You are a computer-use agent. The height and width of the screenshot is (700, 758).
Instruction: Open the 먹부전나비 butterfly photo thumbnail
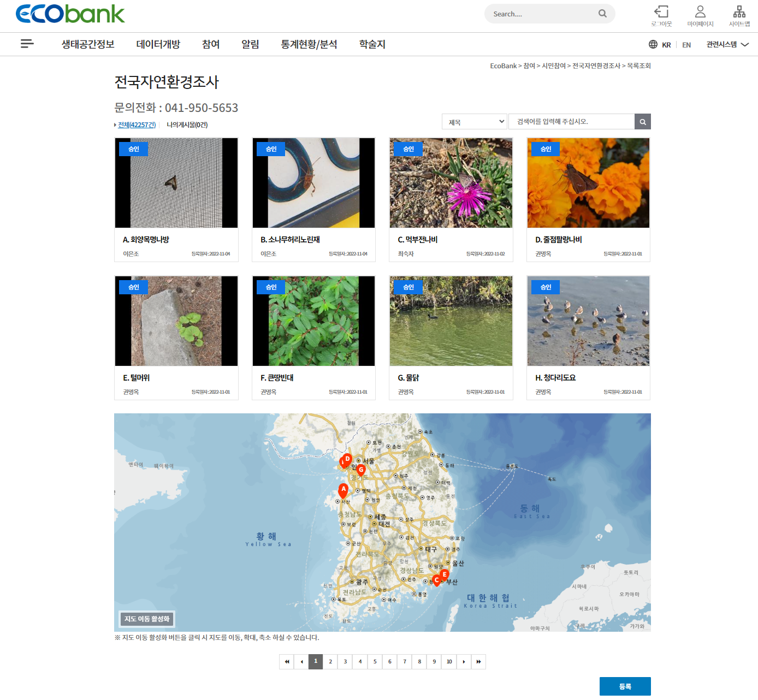click(451, 183)
